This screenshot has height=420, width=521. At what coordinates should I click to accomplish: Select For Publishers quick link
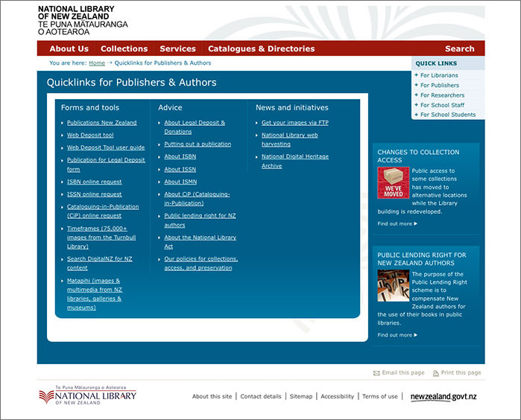pyautogui.click(x=440, y=86)
